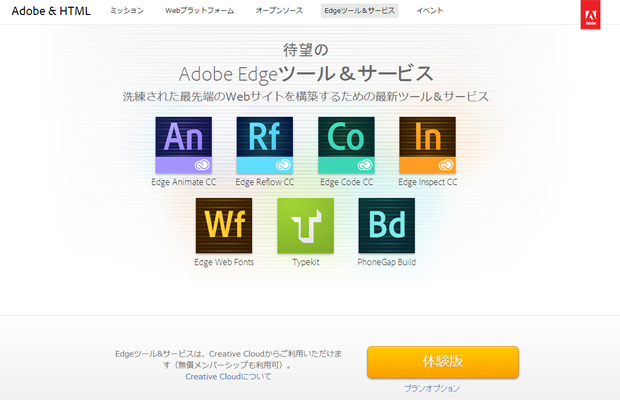Screen dimensions: 620x400
Task: Open the Webプラットフォーム menu item
Action: [200, 11]
